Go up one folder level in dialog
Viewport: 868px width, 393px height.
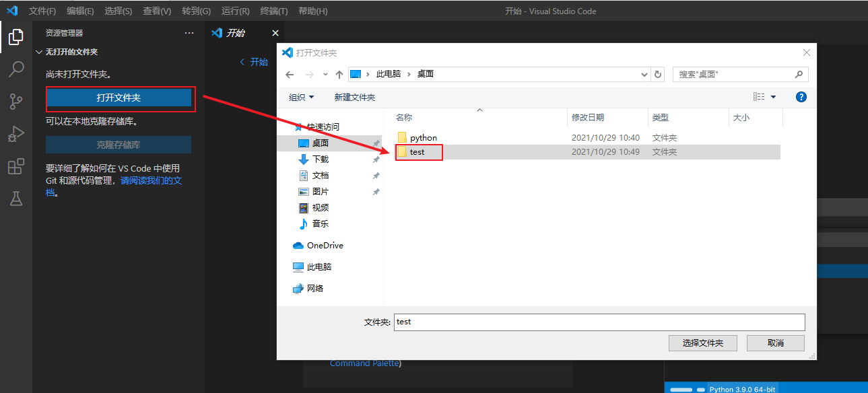(339, 74)
